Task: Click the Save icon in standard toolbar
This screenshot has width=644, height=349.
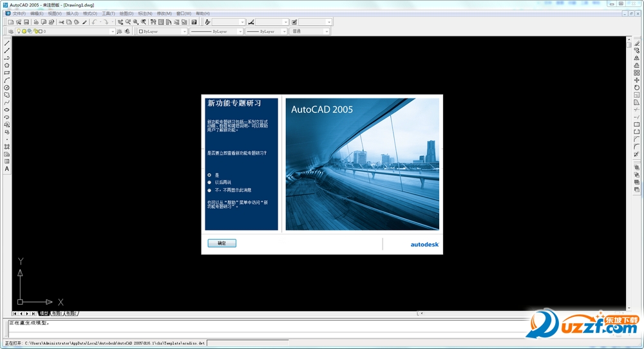Action: click(26, 22)
